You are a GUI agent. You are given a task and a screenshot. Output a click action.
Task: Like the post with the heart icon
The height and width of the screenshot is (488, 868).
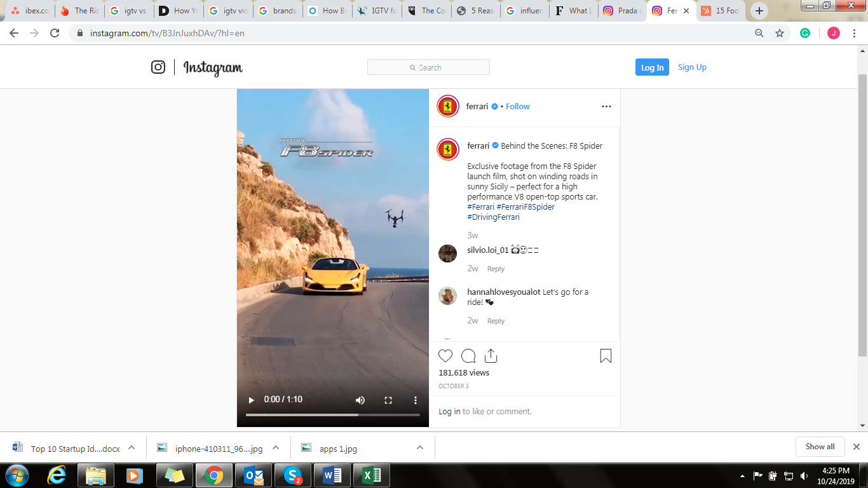(x=446, y=356)
